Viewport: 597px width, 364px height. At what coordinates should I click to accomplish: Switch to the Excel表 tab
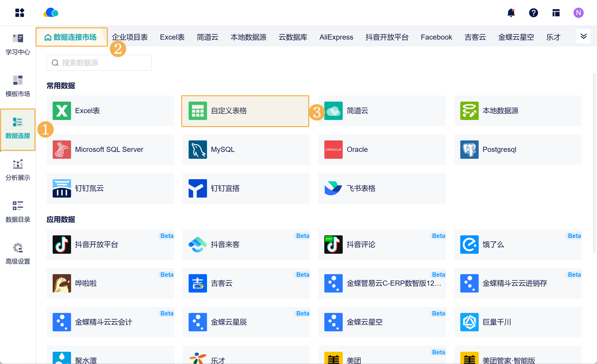point(172,37)
